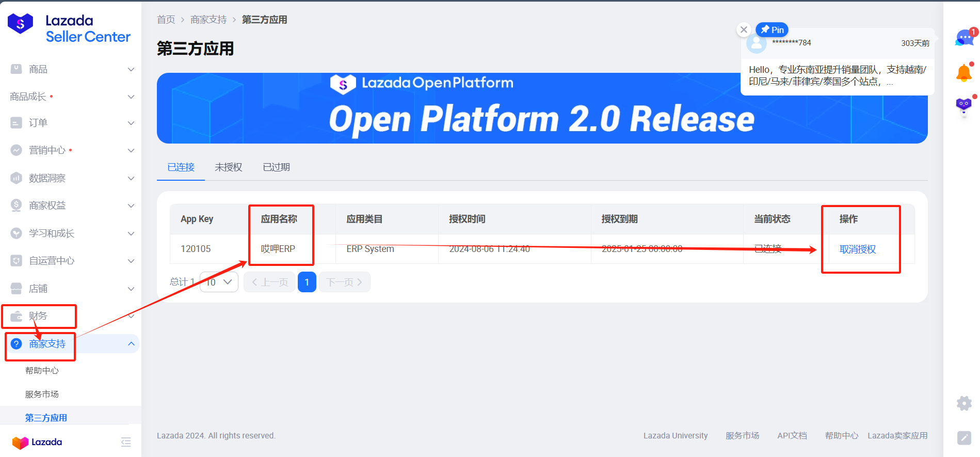Screen dimensions: 980x457
Task: Open the chat messages icon with badge
Action: tap(965, 38)
